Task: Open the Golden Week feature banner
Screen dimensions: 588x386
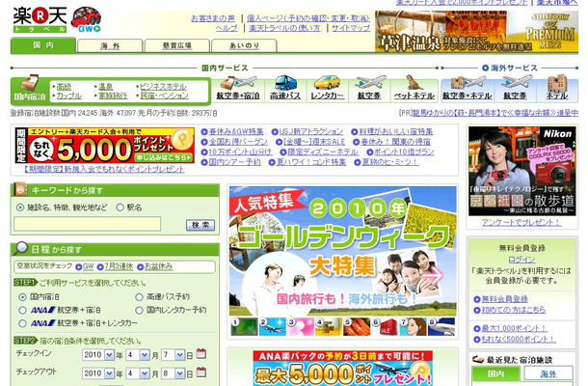Action: [343, 251]
